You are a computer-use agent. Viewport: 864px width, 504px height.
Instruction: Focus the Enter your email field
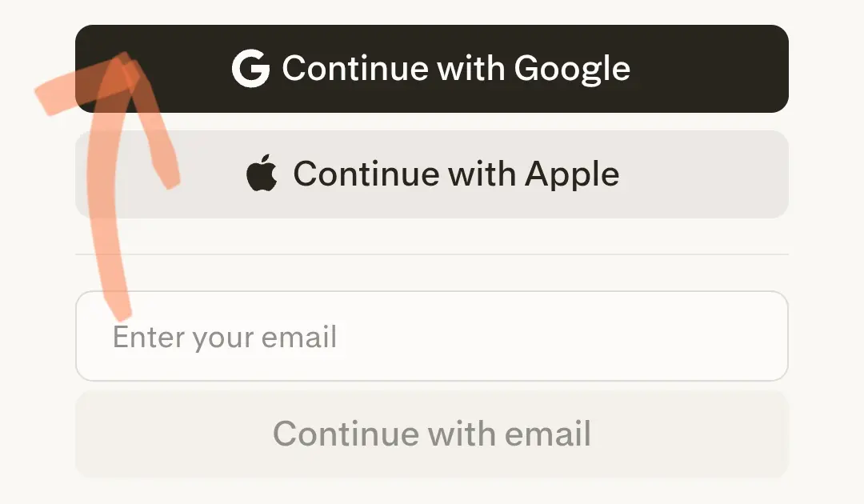[432, 336]
